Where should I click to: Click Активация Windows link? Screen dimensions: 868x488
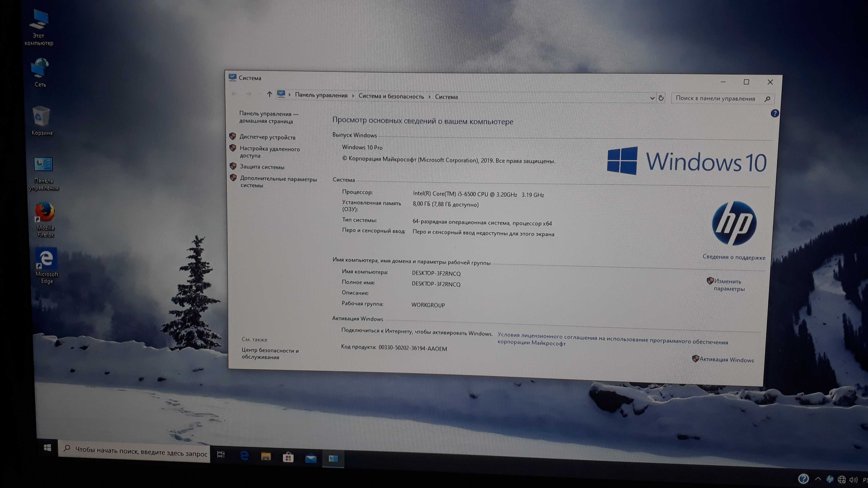pyautogui.click(x=726, y=360)
